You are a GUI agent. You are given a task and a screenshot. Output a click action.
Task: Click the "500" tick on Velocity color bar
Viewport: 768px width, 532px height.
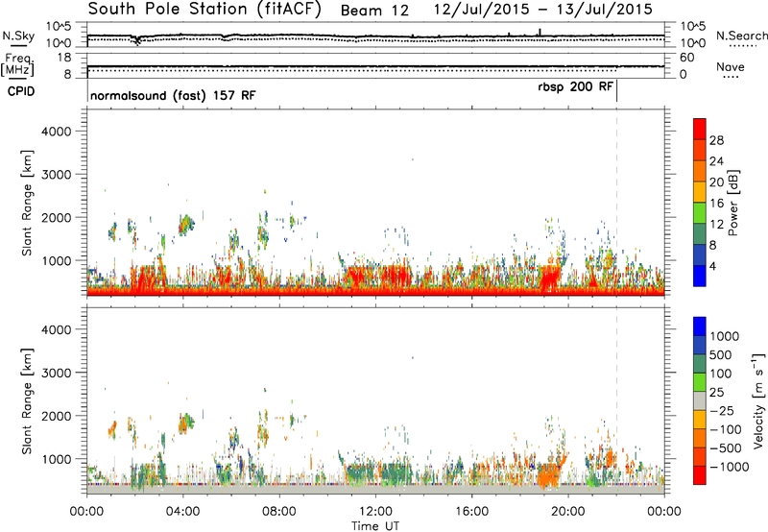[x=720, y=354]
